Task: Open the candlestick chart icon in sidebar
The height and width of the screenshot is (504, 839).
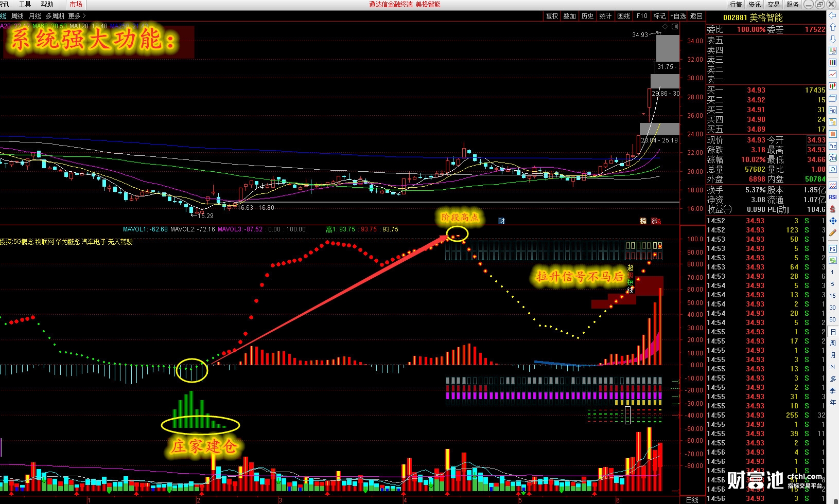Action: [832, 86]
